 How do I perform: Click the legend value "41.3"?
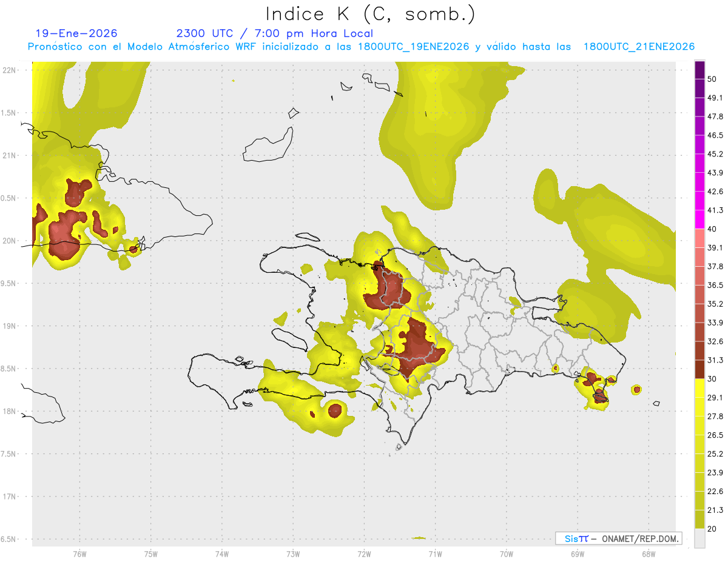click(715, 210)
